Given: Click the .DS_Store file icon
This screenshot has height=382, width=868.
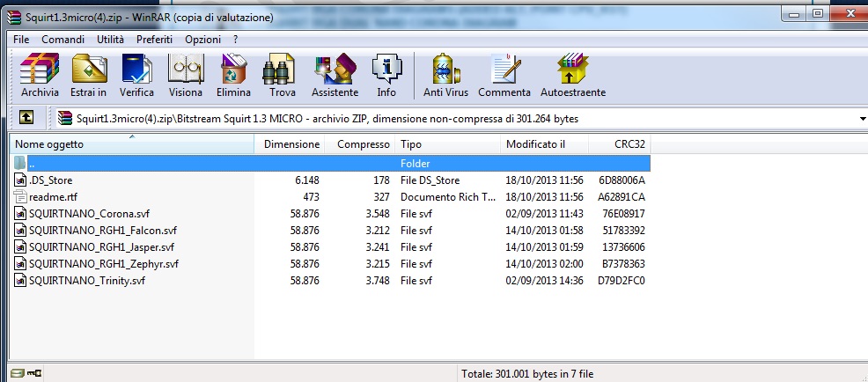Looking at the screenshot, I should (x=20, y=180).
